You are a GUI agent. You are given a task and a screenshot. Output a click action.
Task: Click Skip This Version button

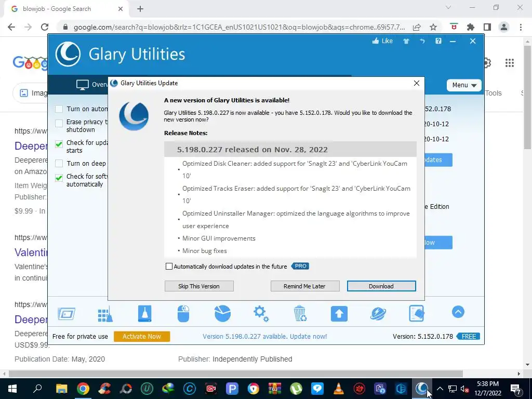pyautogui.click(x=199, y=286)
